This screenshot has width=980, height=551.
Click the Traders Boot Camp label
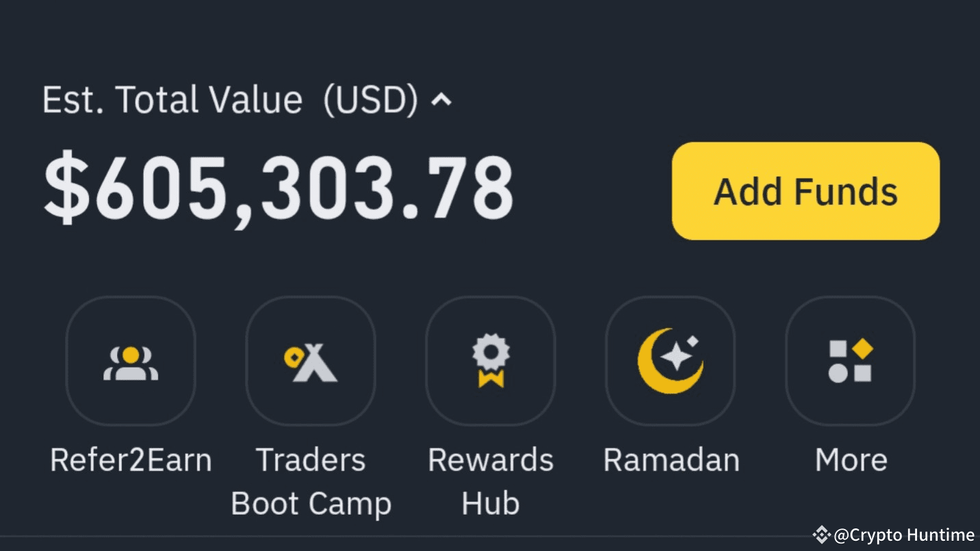pyautogui.click(x=311, y=481)
